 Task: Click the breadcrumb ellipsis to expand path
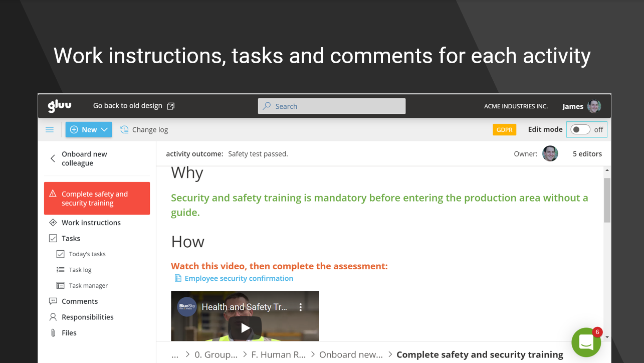pyautogui.click(x=175, y=355)
